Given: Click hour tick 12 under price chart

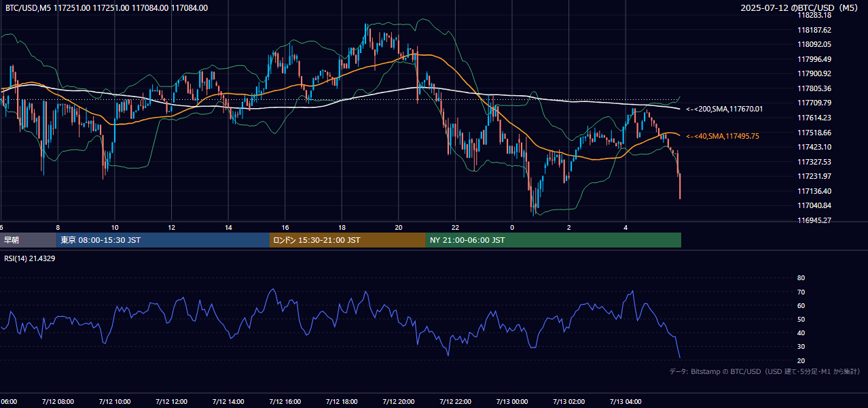Looking at the screenshot, I should click(171, 227).
